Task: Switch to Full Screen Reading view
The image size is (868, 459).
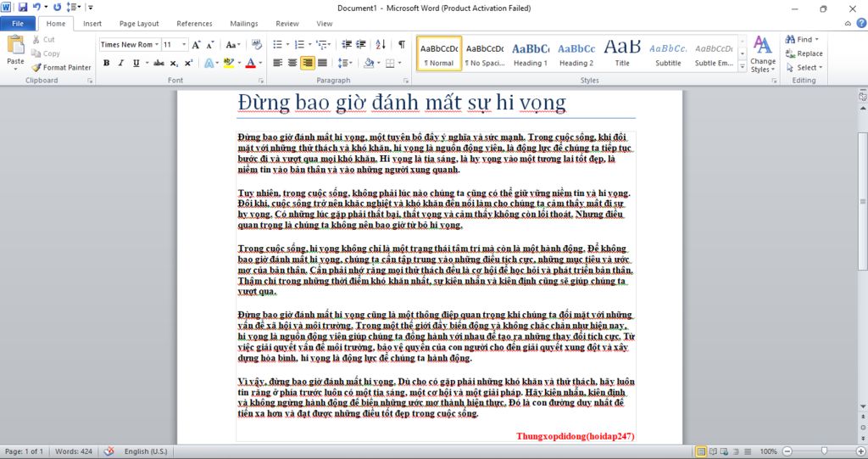Action: pos(713,451)
